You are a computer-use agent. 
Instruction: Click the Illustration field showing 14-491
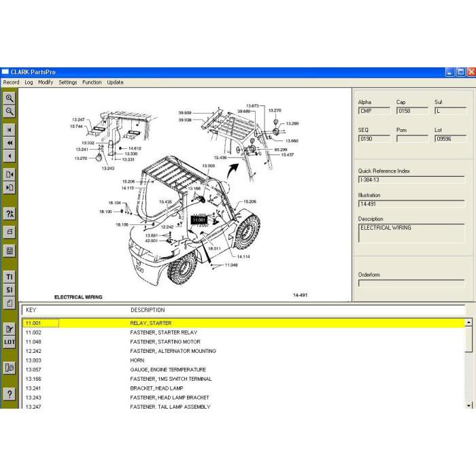[411, 204]
